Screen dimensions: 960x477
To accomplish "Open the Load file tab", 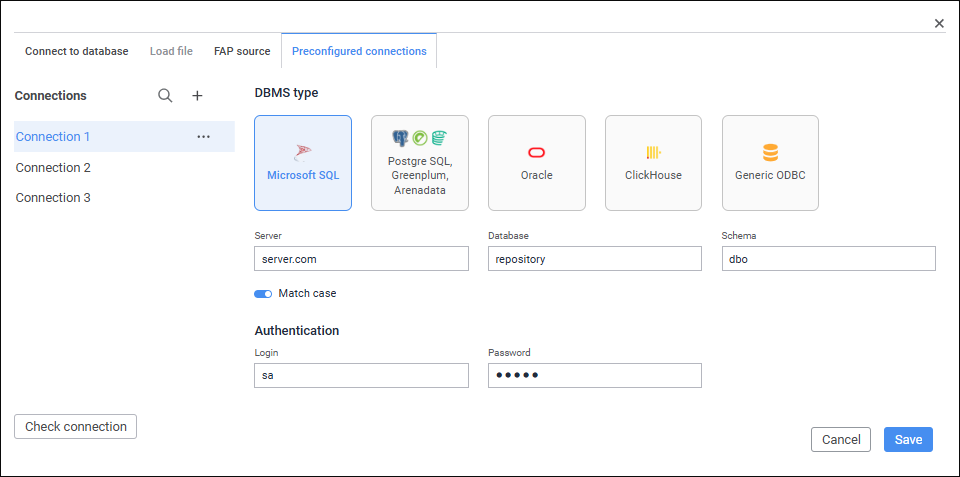I will [x=171, y=51].
